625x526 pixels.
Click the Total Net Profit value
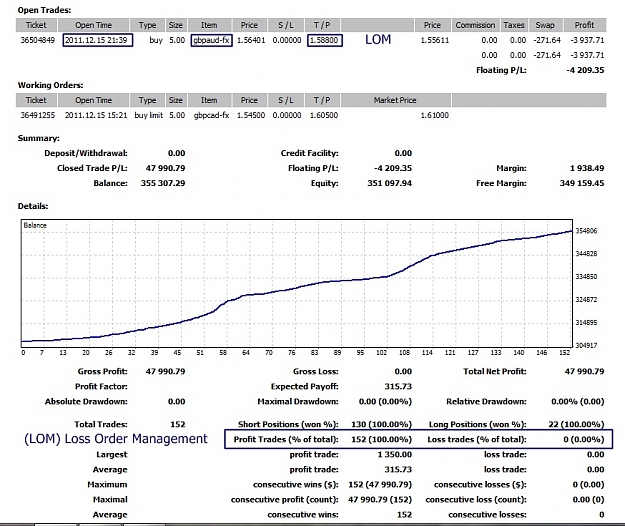pyautogui.click(x=584, y=371)
